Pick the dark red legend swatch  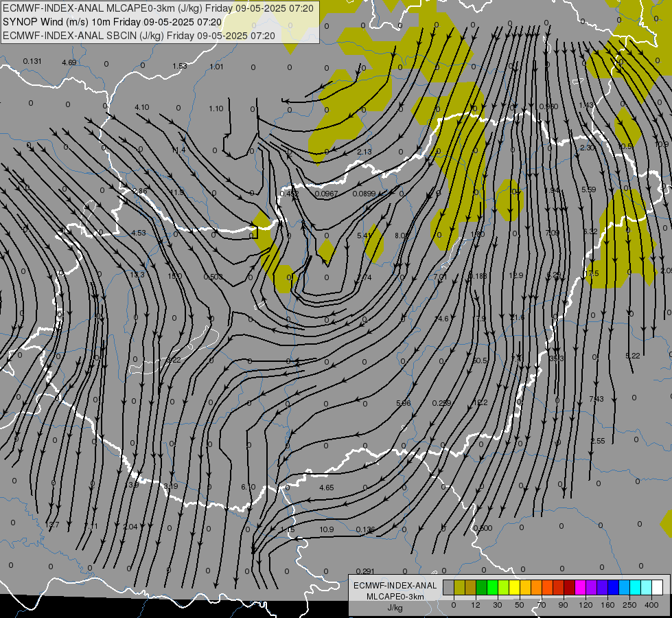(569, 587)
